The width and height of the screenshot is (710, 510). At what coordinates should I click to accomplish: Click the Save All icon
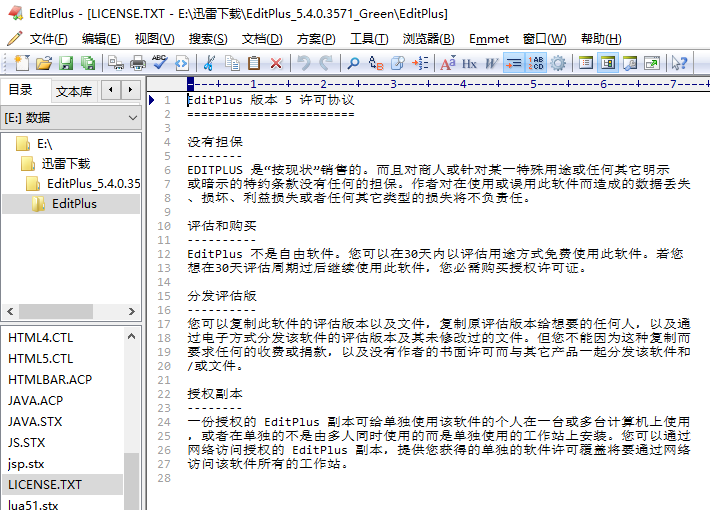coord(88,63)
